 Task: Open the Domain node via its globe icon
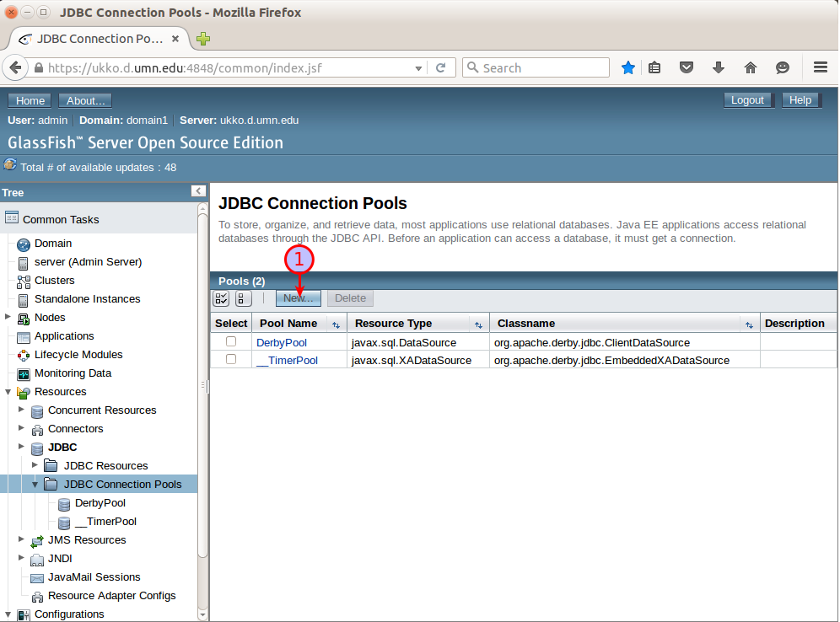tap(22, 244)
